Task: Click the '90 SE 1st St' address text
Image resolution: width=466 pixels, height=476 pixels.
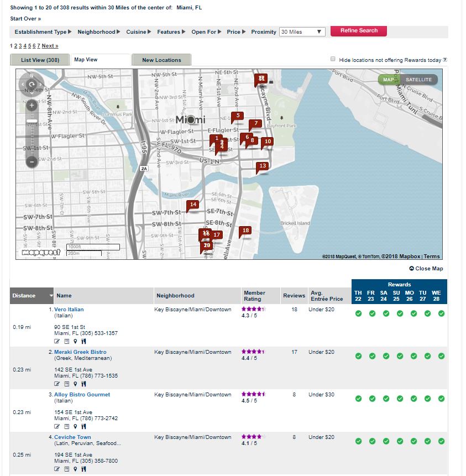Action: [70, 327]
